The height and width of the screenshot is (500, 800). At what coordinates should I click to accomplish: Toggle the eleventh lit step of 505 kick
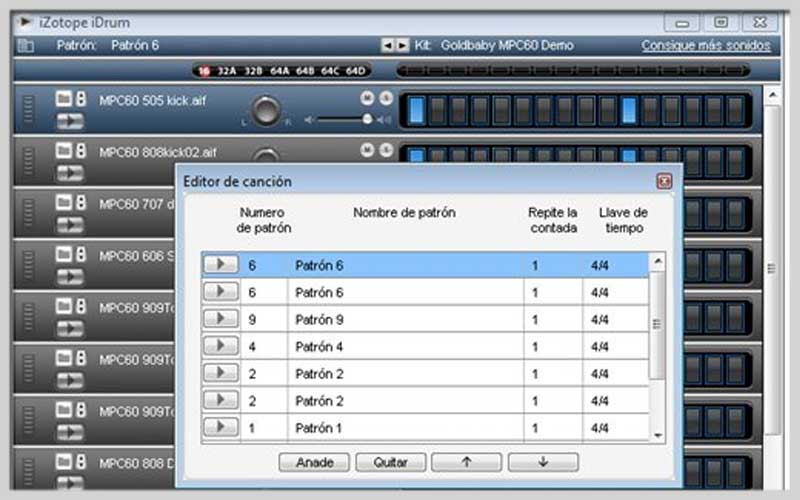click(629, 110)
